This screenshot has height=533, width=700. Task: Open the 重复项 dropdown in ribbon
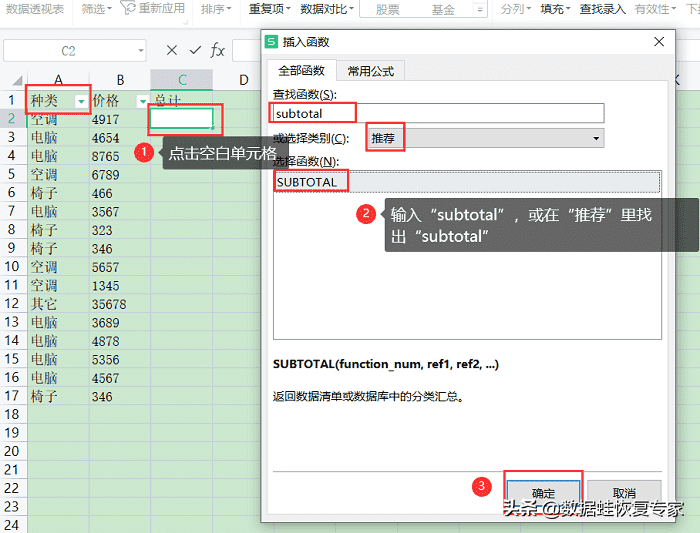[x=269, y=8]
